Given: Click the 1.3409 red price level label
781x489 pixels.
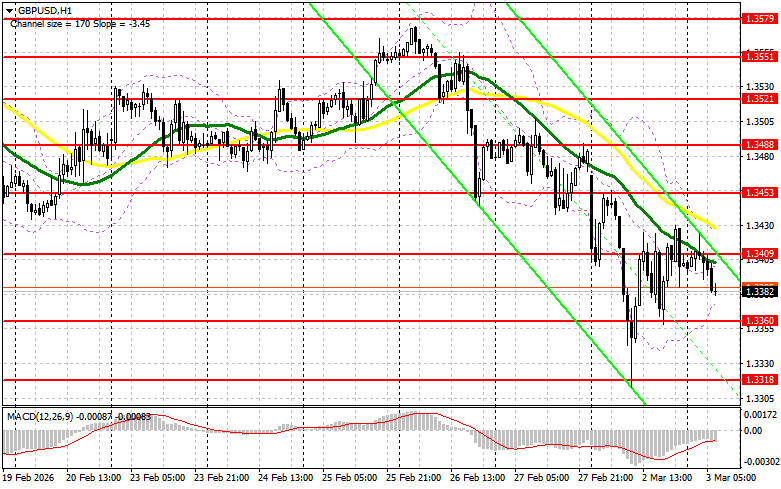Looking at the screenshot, I should click(759, 254).
